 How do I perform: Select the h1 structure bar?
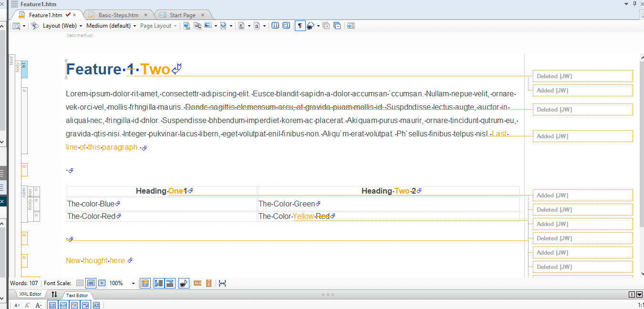tap(24, 70)
